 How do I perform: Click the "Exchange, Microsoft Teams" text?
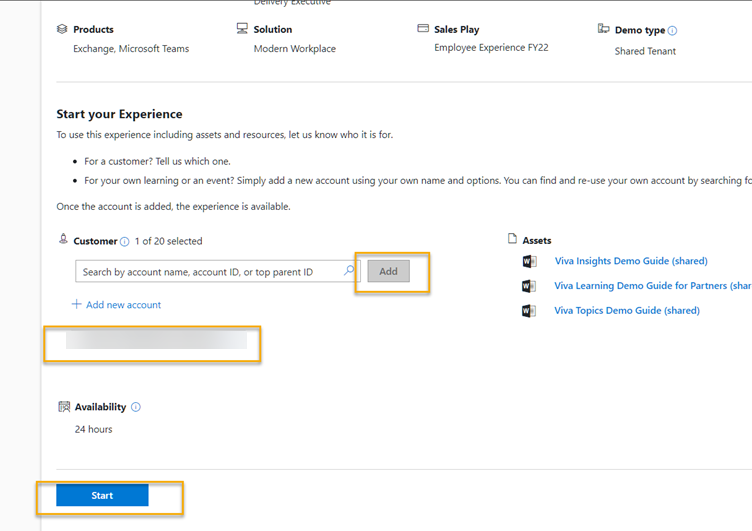[131, 49]
